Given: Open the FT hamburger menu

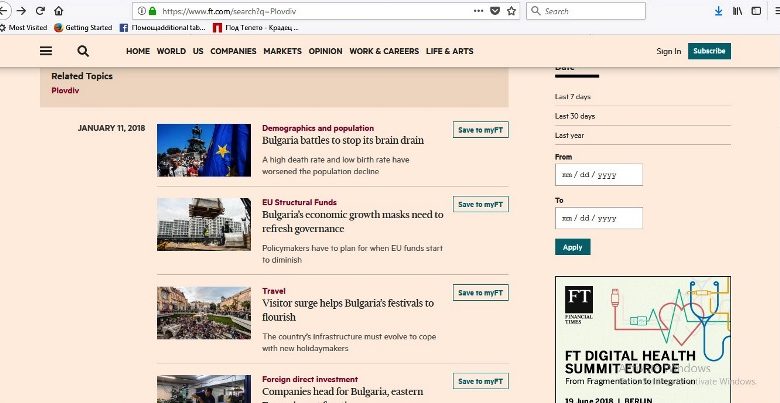Looking at the screenshot, I should [x=46, y=51].
